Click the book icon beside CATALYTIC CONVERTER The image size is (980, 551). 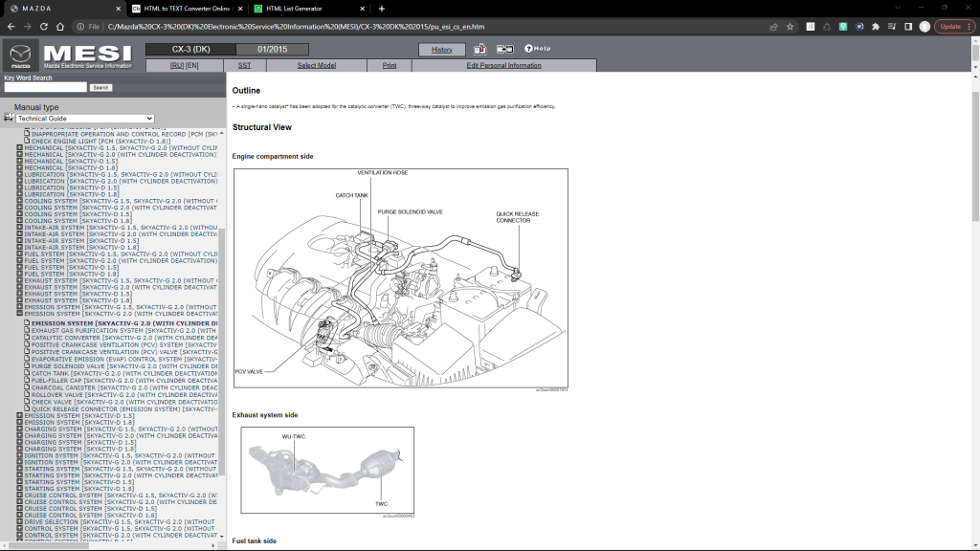tap(26, 339)
